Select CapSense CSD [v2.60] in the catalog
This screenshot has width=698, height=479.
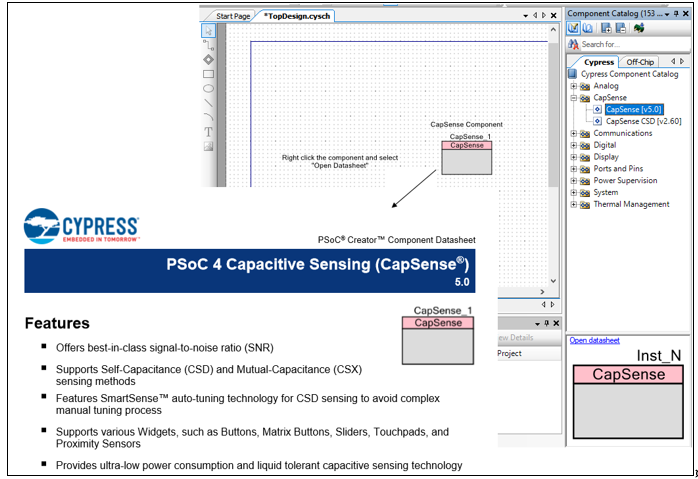(x=644, y=121)
